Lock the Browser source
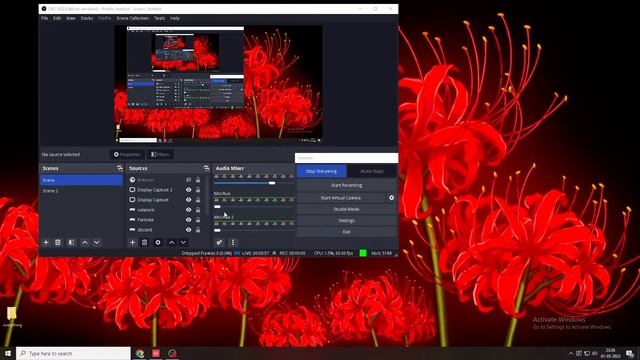 coord(198,180)
